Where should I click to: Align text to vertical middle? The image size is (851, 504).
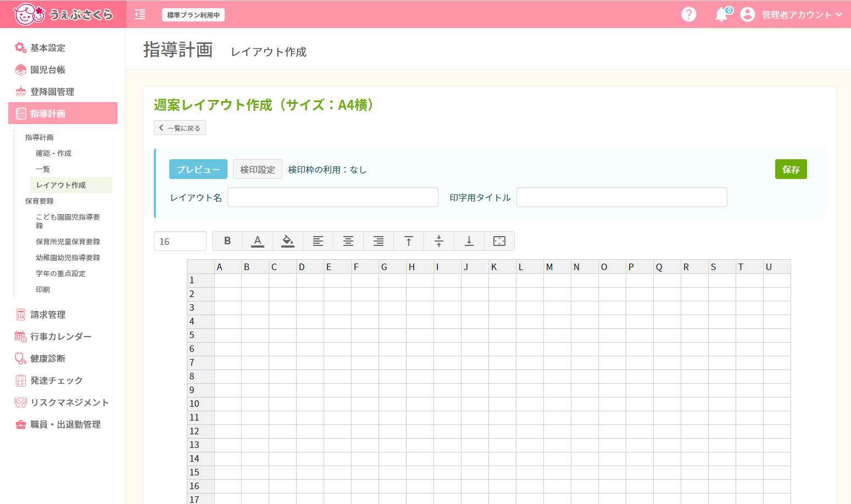439,241
